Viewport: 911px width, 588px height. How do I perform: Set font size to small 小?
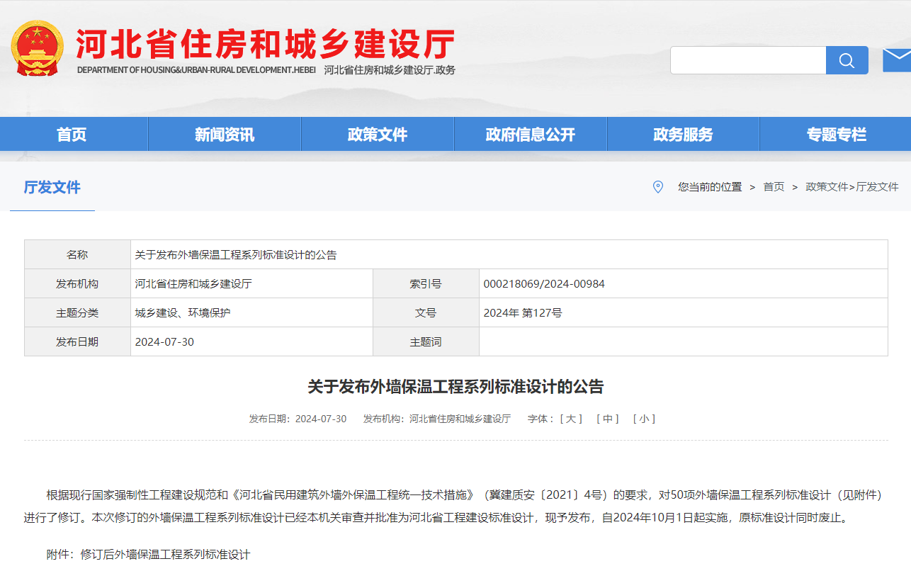point(644,419)
